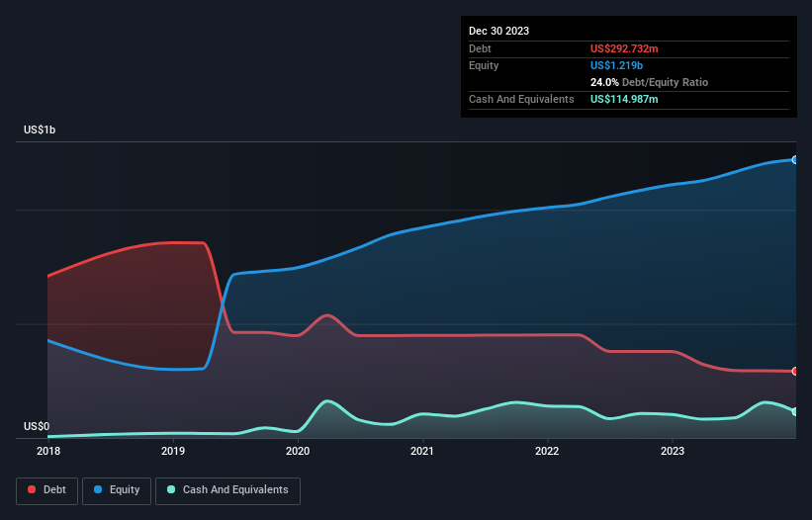Click the Dec 30 2023 tooltip date
Viewport: 812px width, 520px height.
tap(498, 31)
